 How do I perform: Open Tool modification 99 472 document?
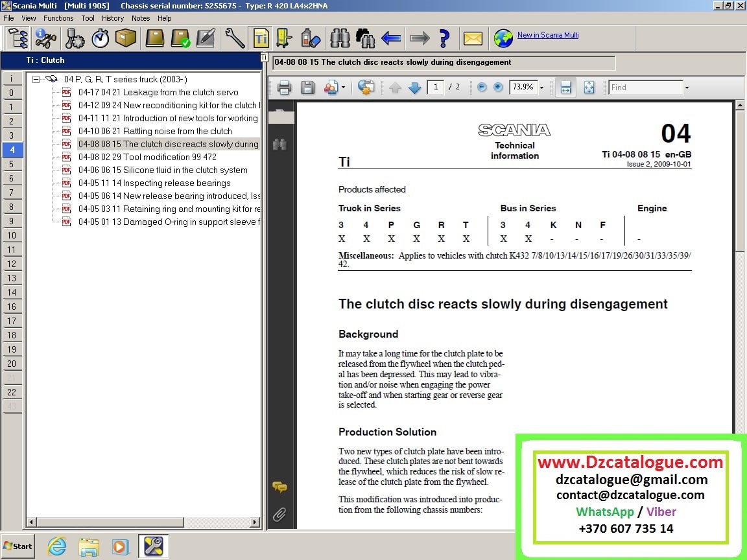point(147,157)
